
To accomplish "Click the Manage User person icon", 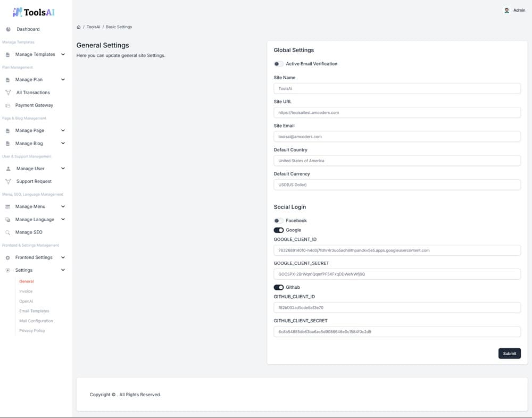I will [x=8, y=169].
